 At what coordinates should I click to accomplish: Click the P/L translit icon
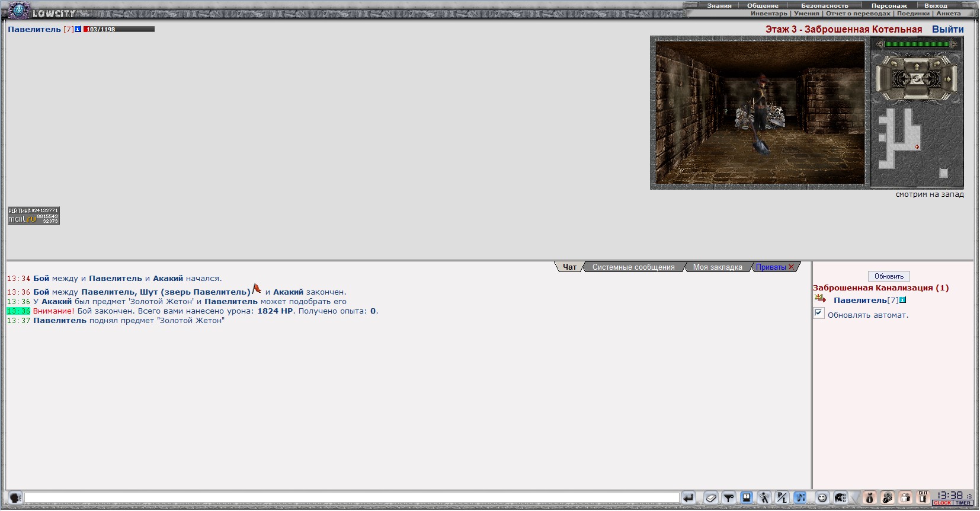click(x=782, y=498)
